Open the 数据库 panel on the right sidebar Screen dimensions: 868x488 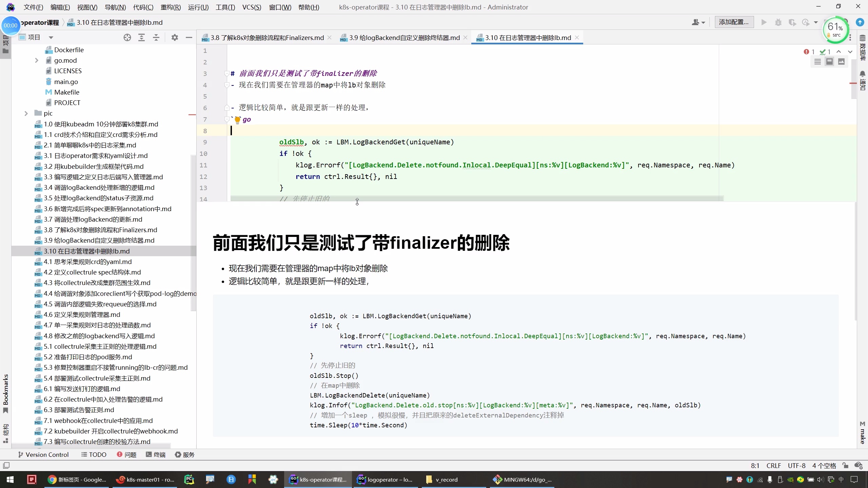(x=862, y=49)
